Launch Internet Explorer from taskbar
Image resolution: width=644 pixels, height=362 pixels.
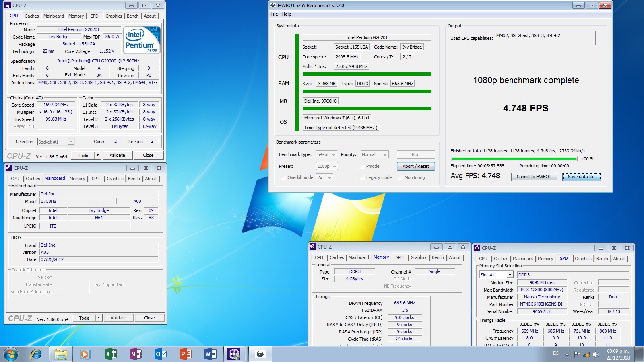36,354
